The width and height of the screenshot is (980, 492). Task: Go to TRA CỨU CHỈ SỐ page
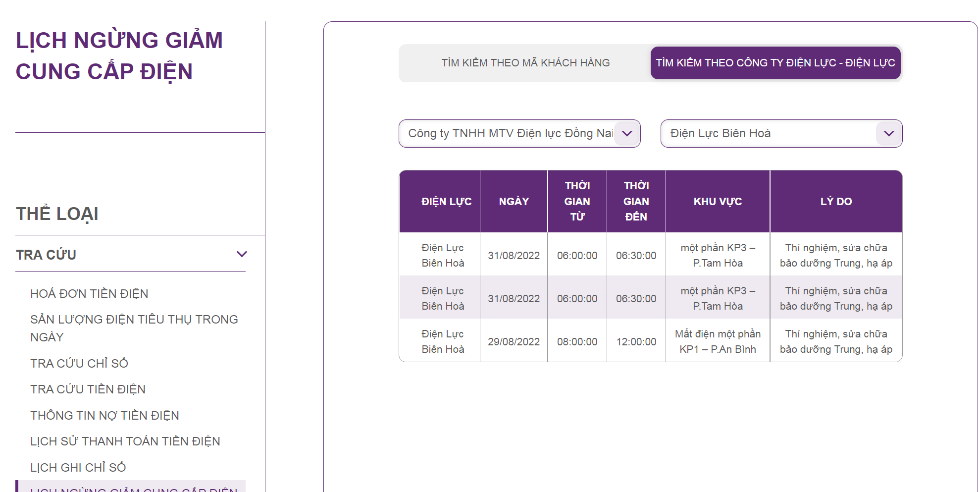pos(79,364)
